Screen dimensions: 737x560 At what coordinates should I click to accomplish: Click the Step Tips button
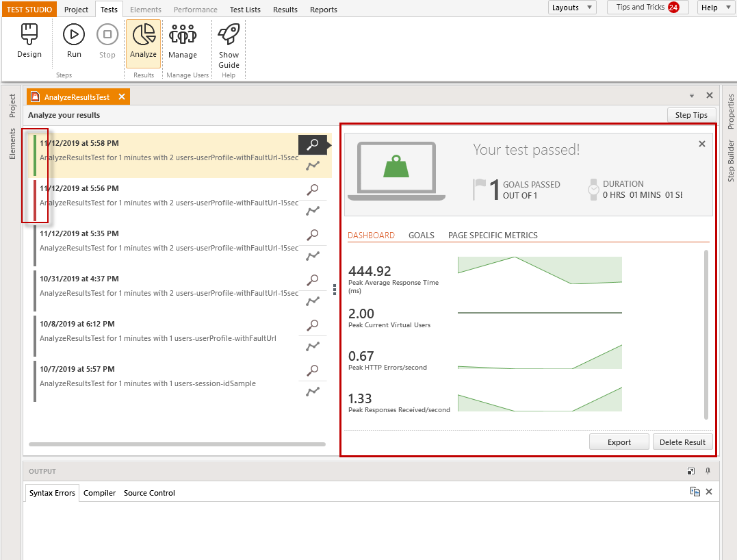[691, 115]
